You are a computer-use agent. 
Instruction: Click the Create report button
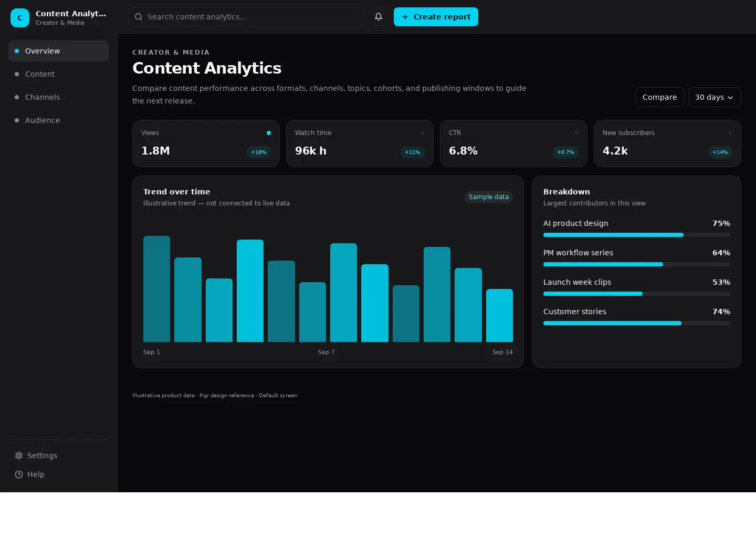pyautogui.click(x=436, y=17)
